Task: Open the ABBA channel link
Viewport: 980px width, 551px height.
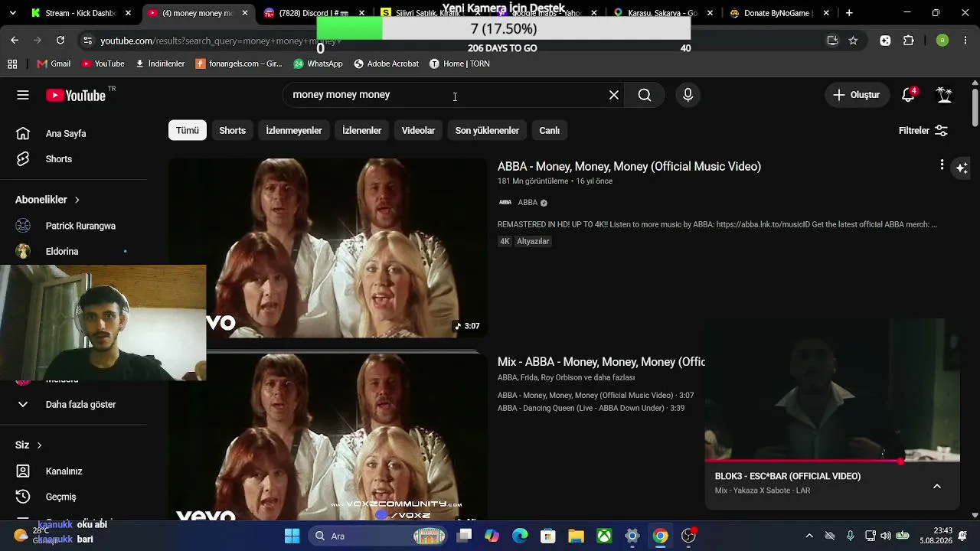Action: tap(528, 203)
